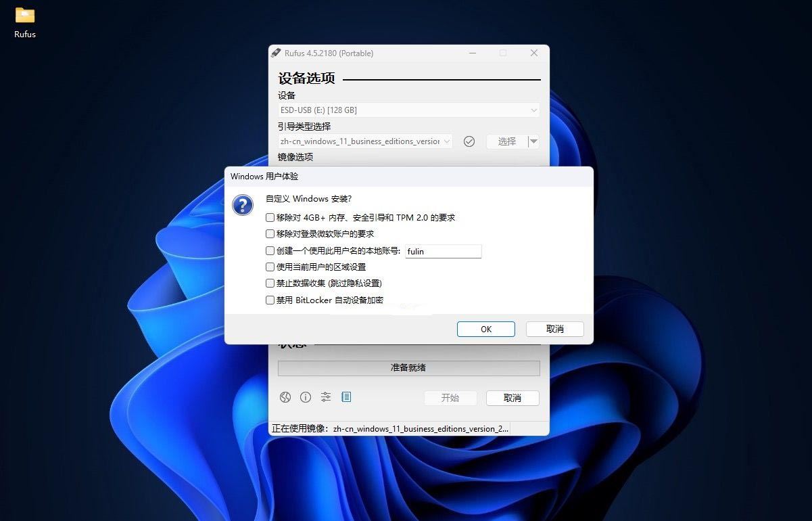Check 移除对登录微软账户的要求 option
812x521 pixels.
pos(270,234)
